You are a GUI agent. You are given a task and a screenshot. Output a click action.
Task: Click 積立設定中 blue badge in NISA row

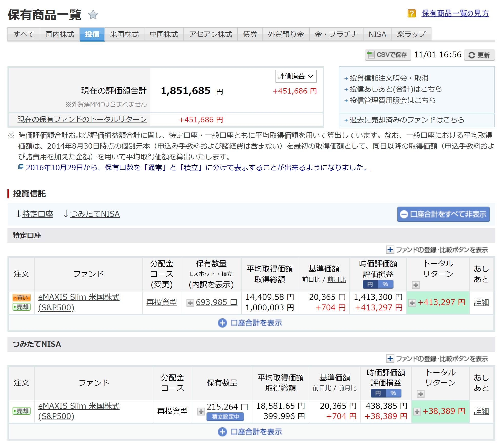coord(225,416)
